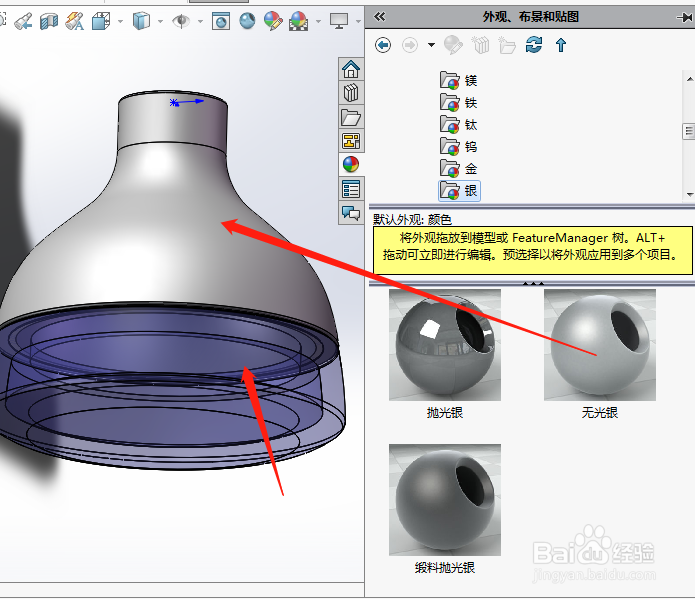Select the Appearances color-ball tab
695x599 pixels.
click(351, 165)
